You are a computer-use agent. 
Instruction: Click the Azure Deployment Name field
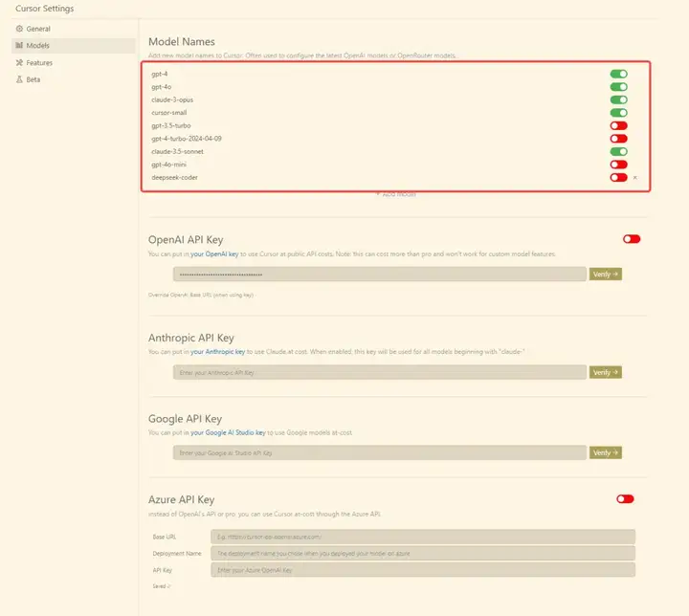[x=423, y=554]
